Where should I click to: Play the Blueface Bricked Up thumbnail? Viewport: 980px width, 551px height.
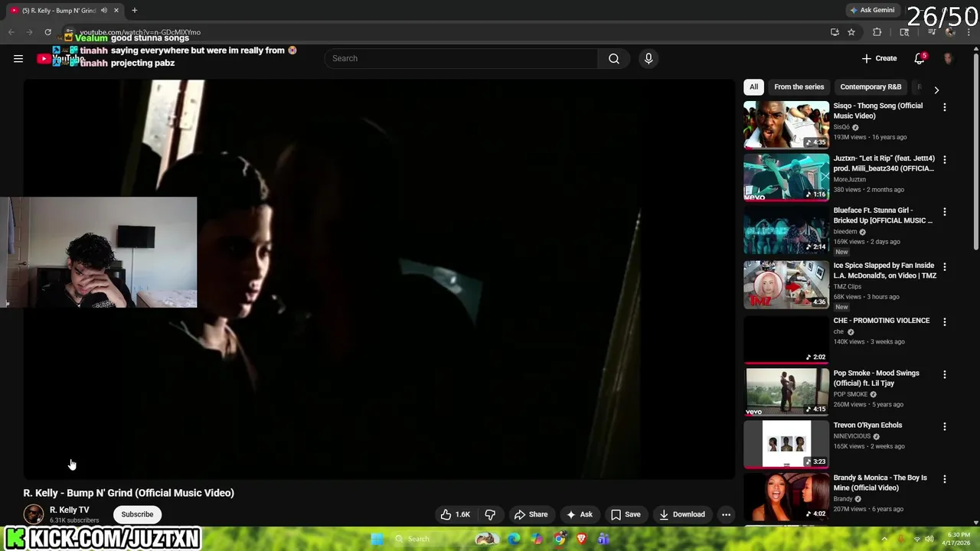click(786, 230)
